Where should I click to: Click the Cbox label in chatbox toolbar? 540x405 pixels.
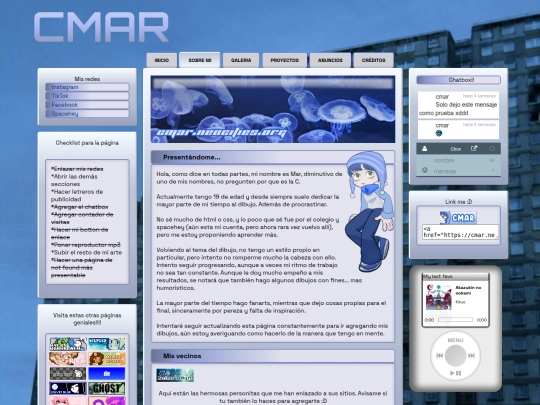pos(456,149)
